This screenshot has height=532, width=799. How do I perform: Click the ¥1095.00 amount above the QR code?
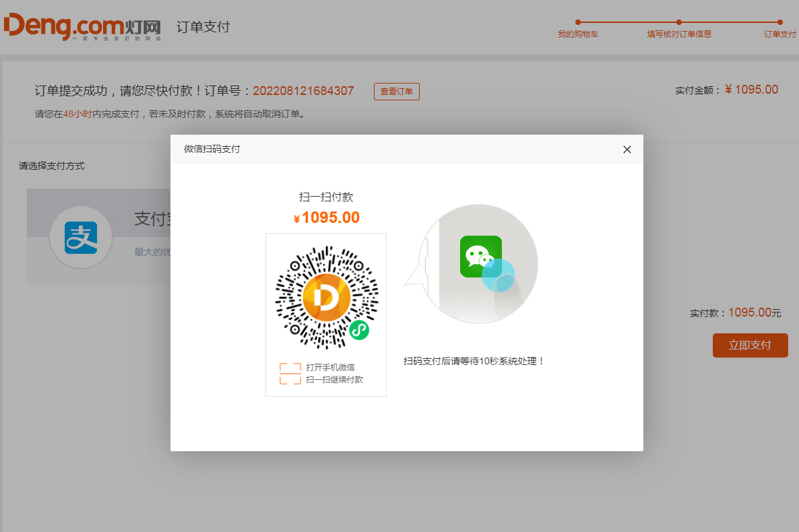point(326,218)
